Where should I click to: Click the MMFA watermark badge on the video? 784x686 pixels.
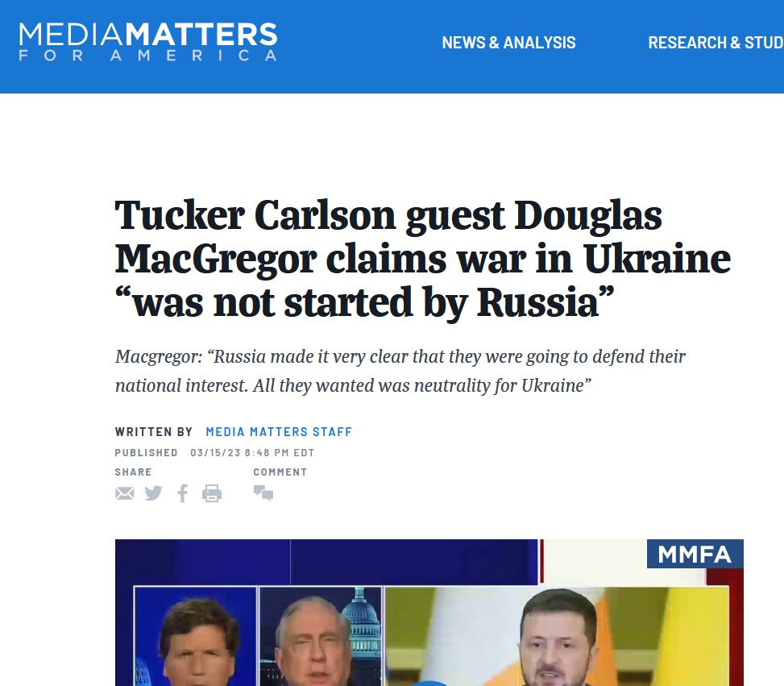pyautogui.click(x=695, y=554)
